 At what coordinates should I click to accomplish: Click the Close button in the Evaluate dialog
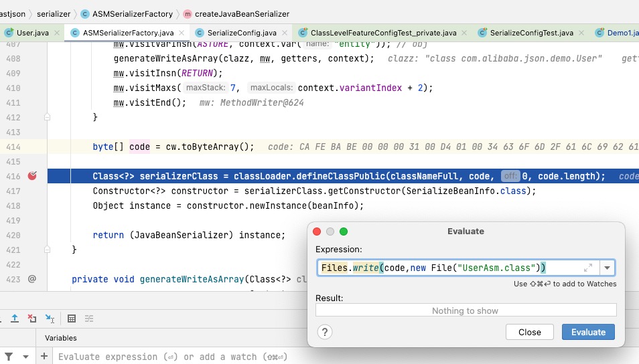click(x=529, y=332)
